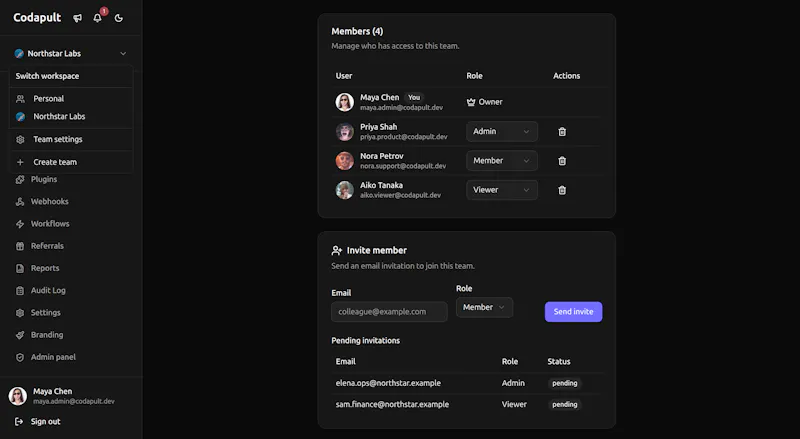Image resolution: width=800 pixels, height=439 pixels.
Task: Click Maya Chen's avatar in sidebar footer
Action: click(18, 396)
